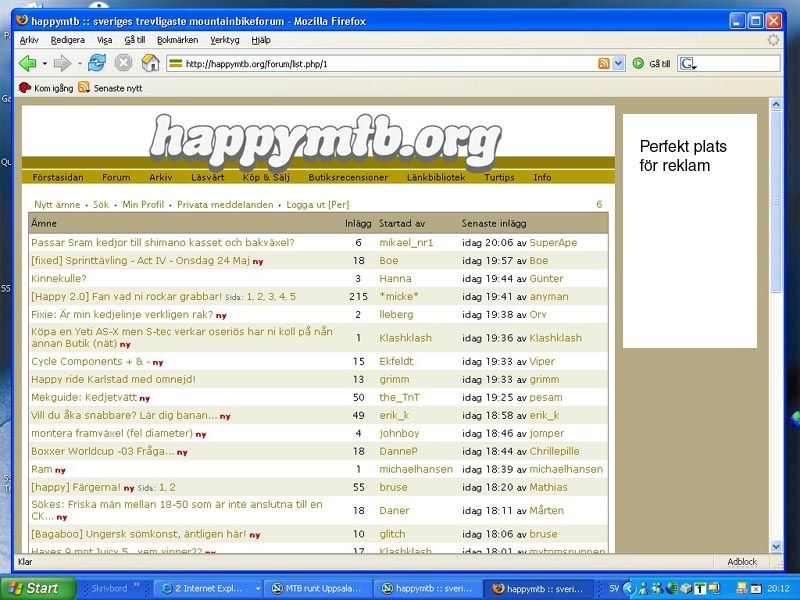The height and width of the screenshot is (600, 800).
Task: Open the Forum navigation tab
Action: [116, 177]
